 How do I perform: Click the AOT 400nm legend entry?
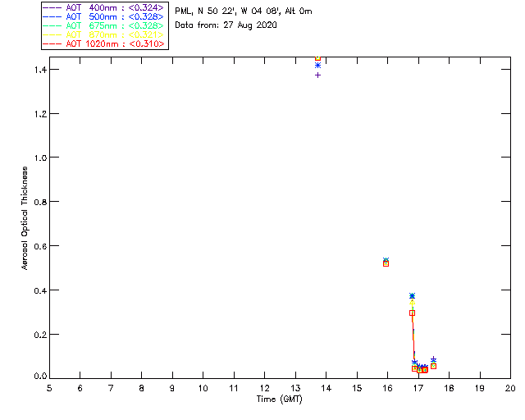pyautogui.click(x=103, y=7)
